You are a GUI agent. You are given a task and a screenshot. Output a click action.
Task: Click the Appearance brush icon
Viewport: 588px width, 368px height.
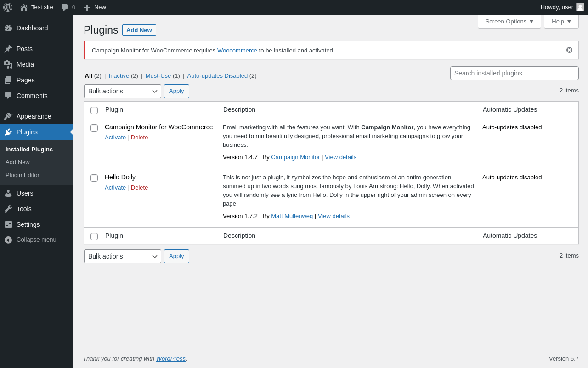[8, 116]
